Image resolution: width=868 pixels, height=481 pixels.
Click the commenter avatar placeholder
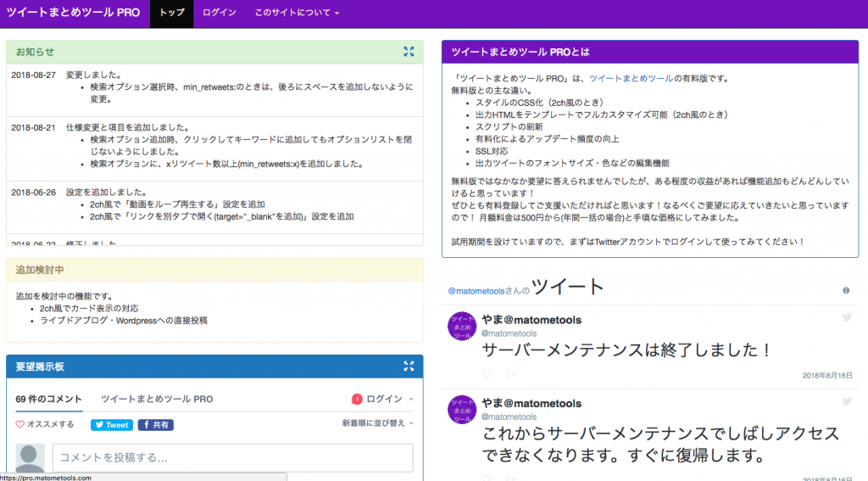coord(30,458)
